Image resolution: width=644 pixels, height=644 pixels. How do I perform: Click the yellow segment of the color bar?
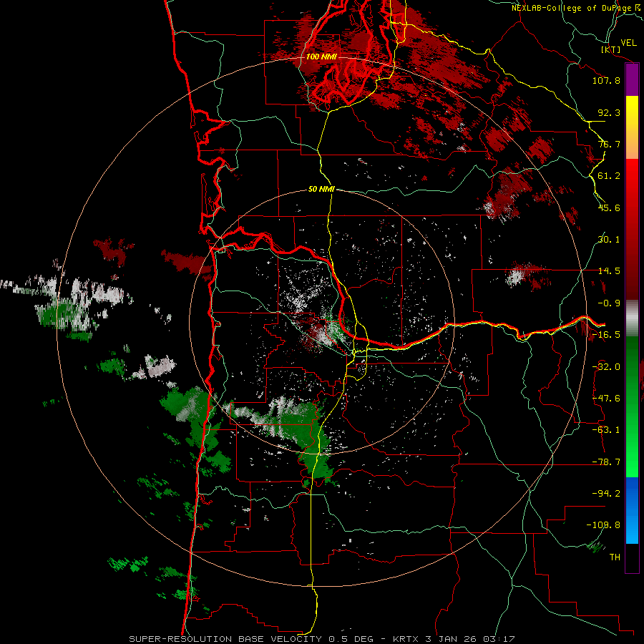(x=632, y=127)
